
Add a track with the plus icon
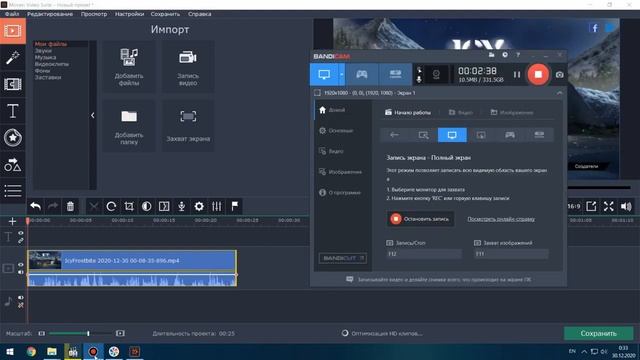click(x=12, y=221)
